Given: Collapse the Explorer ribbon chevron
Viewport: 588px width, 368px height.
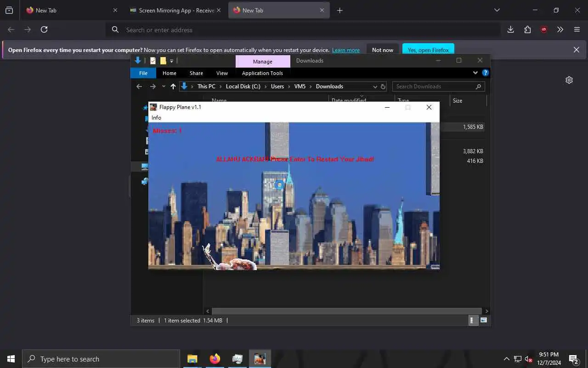Looking at the screenshot, I should [475, 73].
